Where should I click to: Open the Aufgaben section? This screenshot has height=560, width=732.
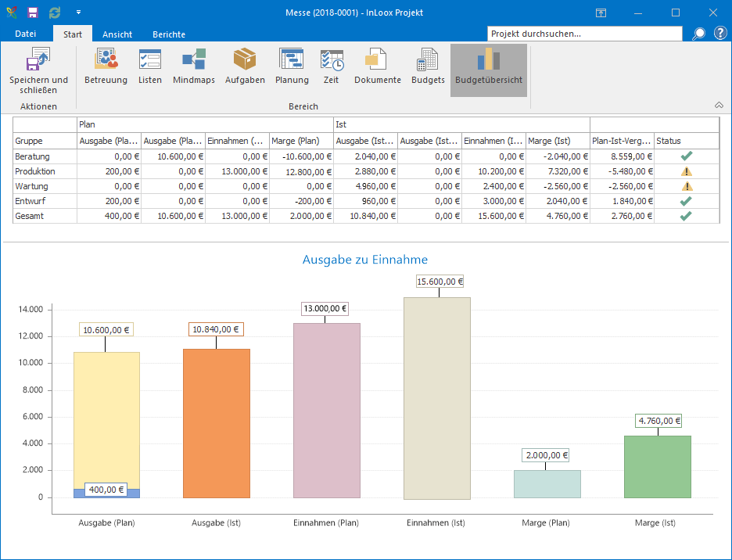[x=245, y=66]
